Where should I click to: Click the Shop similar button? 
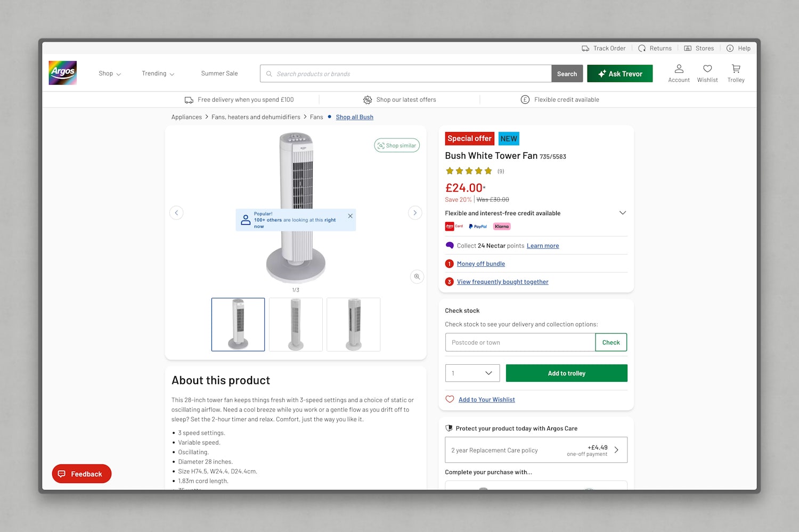[397, 145]
